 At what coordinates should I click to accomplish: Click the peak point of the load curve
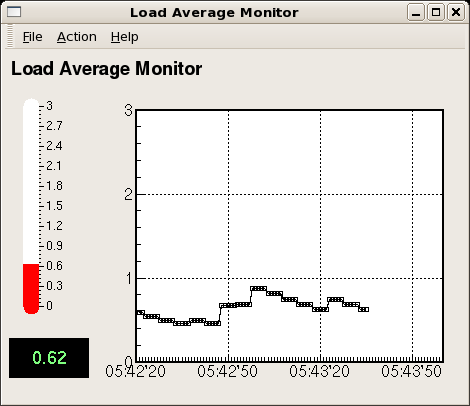coord(259,289)
